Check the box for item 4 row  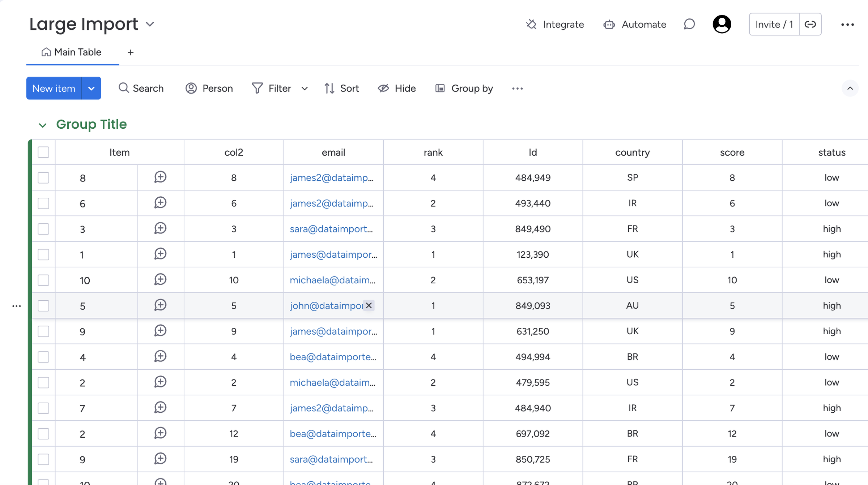pos(43,357)
